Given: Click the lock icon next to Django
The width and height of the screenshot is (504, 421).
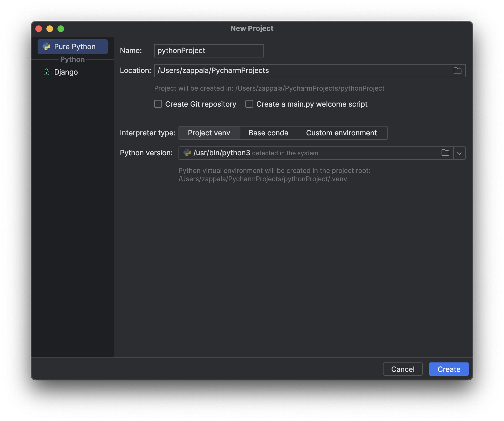Looking at the screenshot, I should (46, 72).
